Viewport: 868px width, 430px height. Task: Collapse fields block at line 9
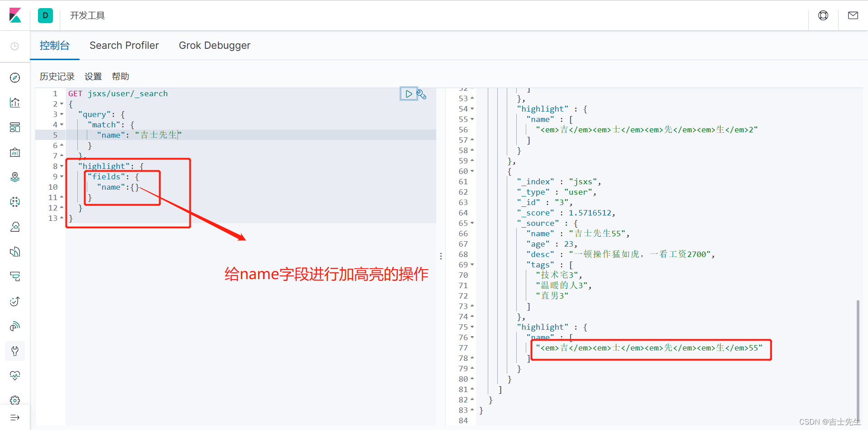[62, 177]
